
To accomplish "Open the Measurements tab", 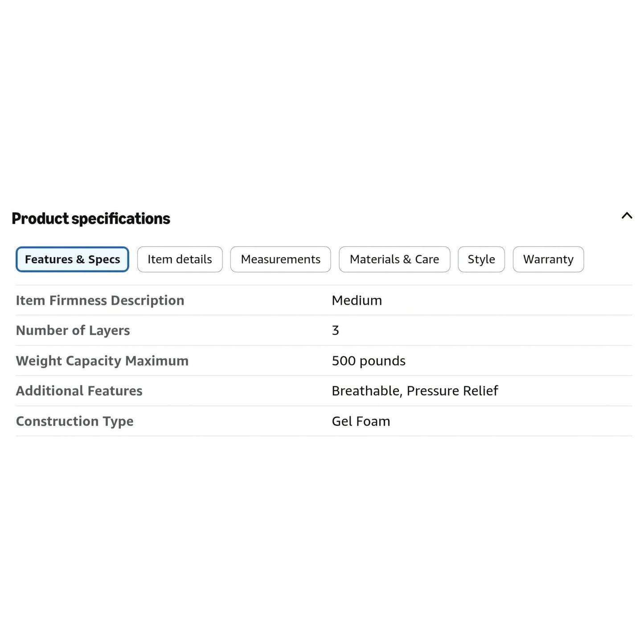I will point(280,259).
